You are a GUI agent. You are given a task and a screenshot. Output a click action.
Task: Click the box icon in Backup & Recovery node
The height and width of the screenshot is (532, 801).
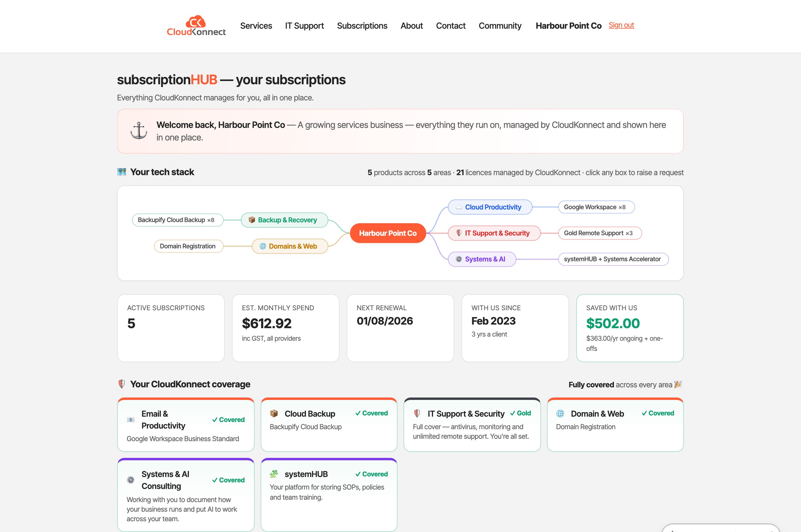coord(252,220)
